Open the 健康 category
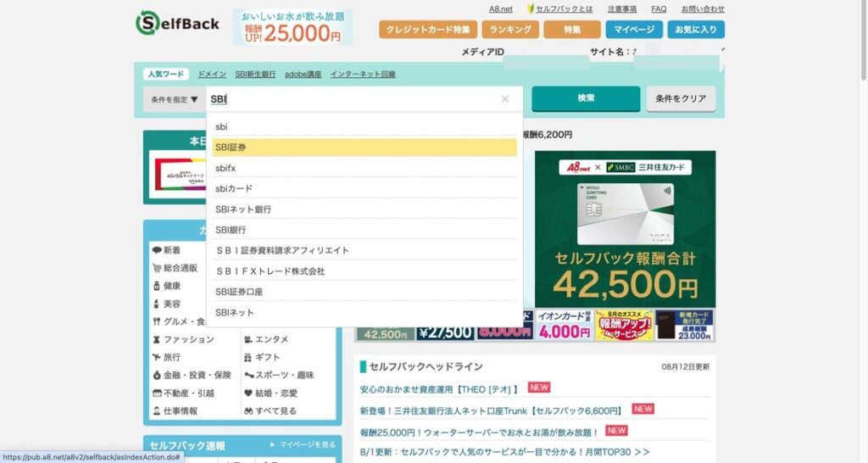The width and height of the screenshot is (868, 463). tap(166, 286)
